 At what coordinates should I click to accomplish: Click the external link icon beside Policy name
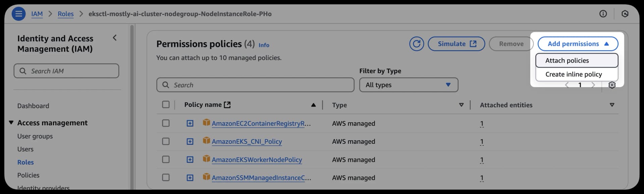pyautogui.click(x=227, y=105)
